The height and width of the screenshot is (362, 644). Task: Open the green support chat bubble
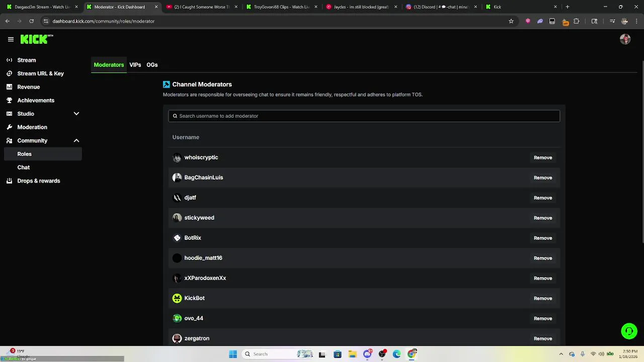point(629,331)
